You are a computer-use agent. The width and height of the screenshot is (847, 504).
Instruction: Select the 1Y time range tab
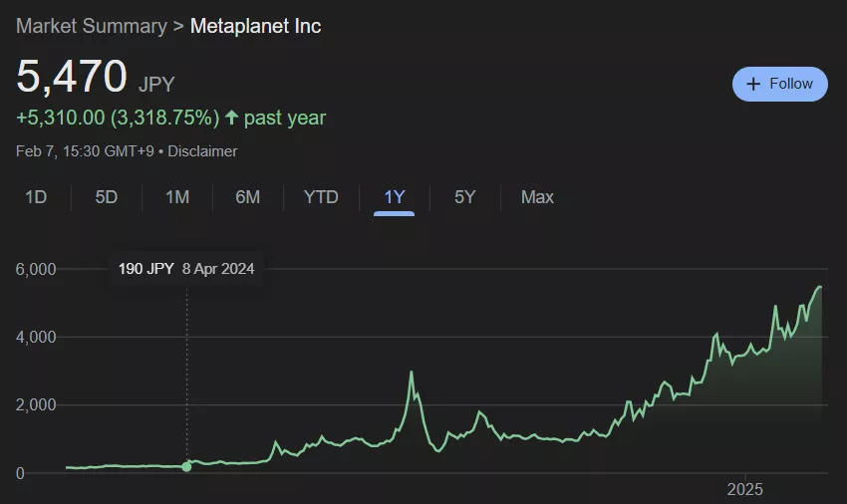[395, 197]
